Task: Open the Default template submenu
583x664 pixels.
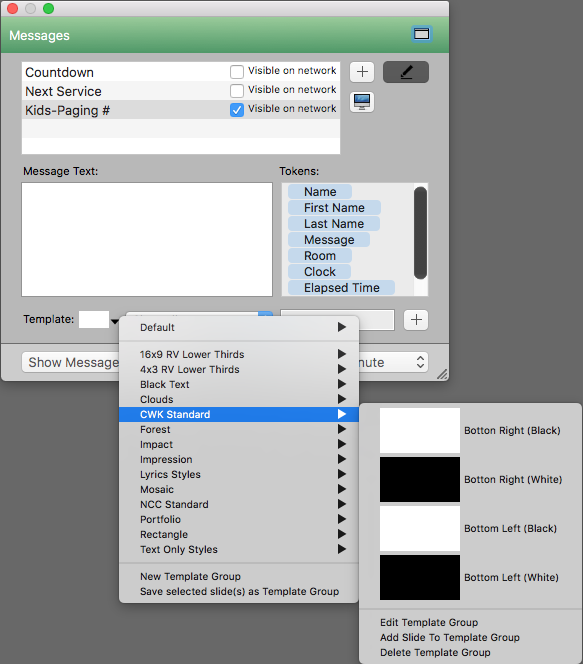Action: 239,327
